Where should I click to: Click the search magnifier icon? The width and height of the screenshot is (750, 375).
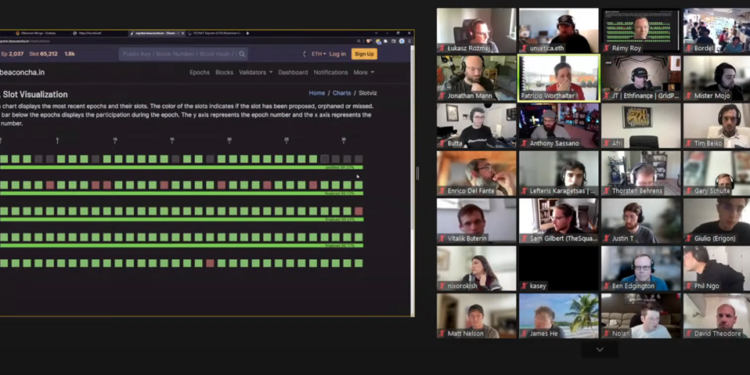pyautogui.click(x=242, y=54)
